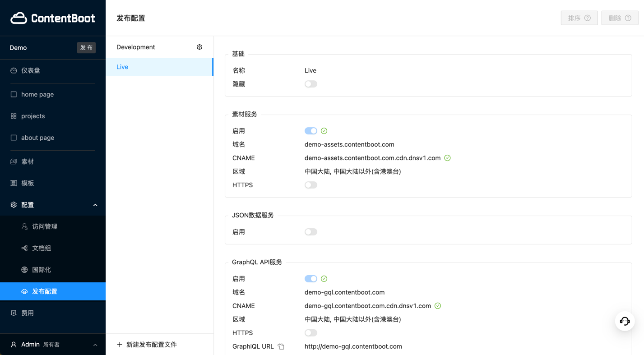Click the 访问管理 user icon

tap(24, 226)
